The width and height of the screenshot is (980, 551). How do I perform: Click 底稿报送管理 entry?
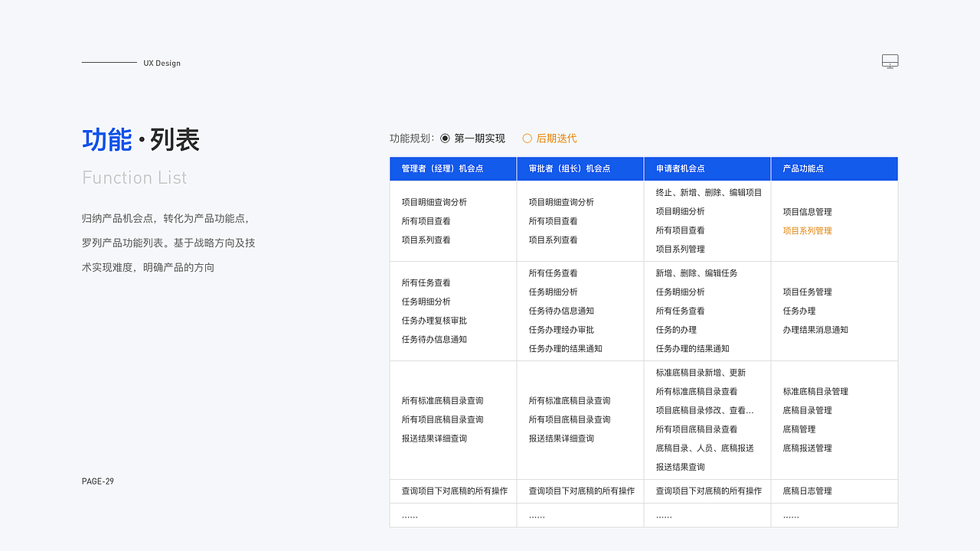point(807,448)
